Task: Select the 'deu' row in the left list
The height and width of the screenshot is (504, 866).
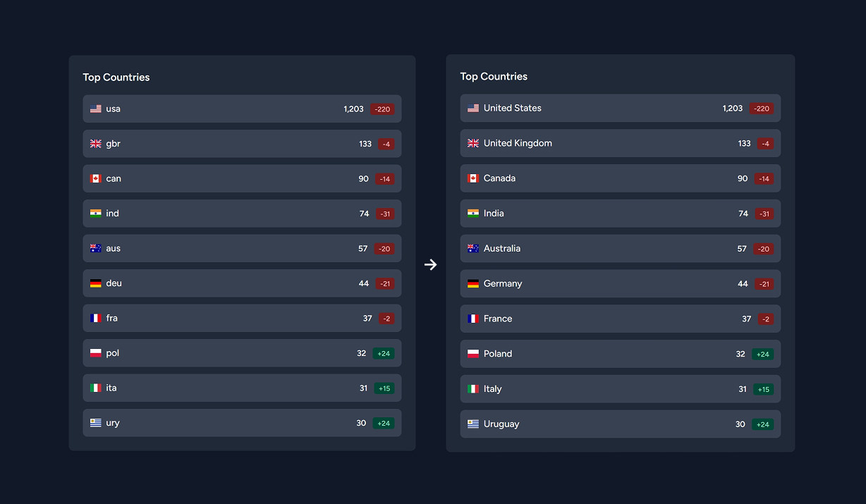Action: (242, 283)
